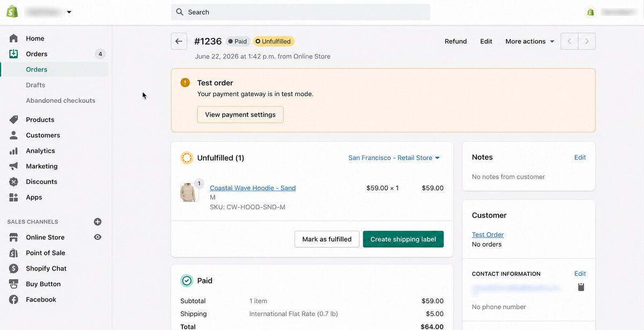Click the Apps grid icon
Screen dimensions: 644x330
click(x=14, y=197)
